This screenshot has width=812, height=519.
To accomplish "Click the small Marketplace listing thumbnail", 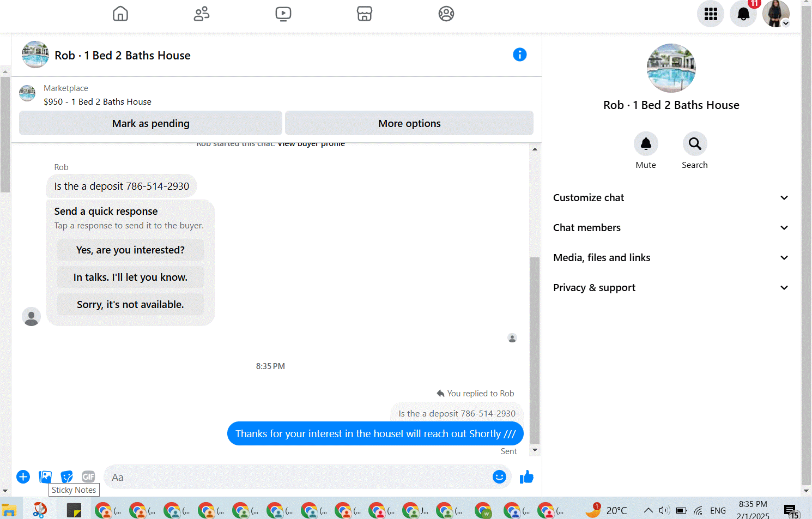I will pyautogui.click(x=27, y=93).
